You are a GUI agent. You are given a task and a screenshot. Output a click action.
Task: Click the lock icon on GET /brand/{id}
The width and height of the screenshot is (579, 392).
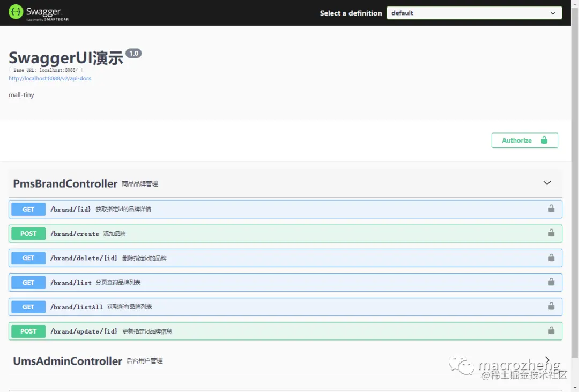[x=551, y=209]
